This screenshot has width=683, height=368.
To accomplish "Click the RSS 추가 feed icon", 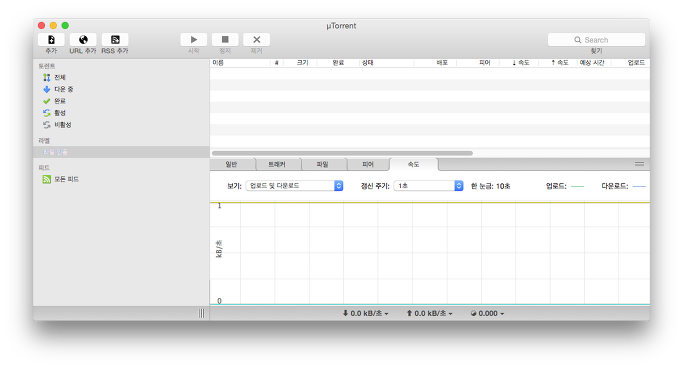I will pyautogui.click(x=115, y=40).
